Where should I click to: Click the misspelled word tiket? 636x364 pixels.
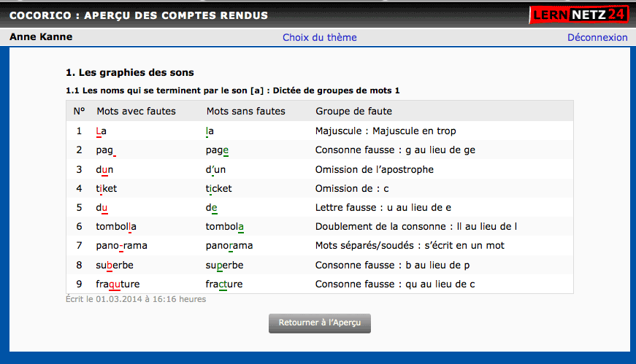(106, 188)
